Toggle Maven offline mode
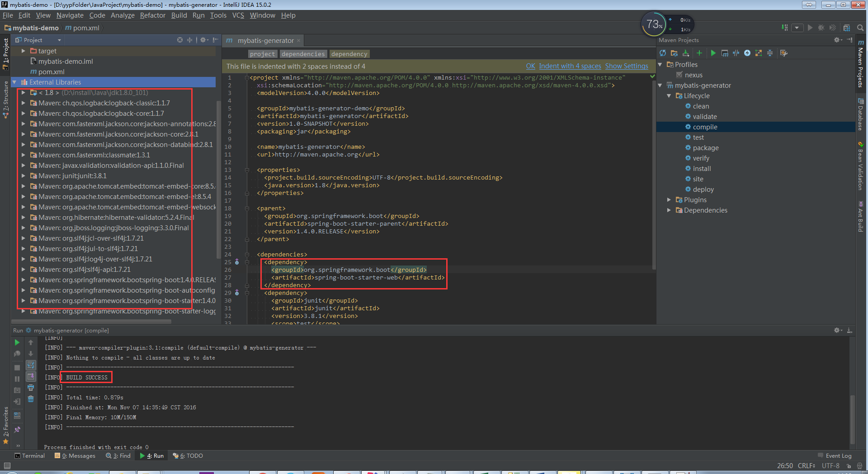This screenshot has width=868, height=474. [x=736, y=53]
